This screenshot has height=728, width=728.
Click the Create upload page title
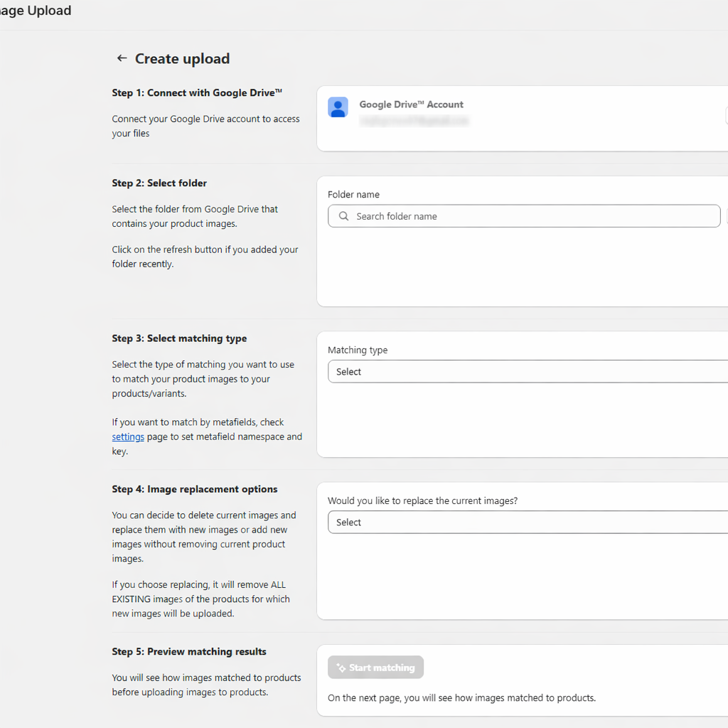[x=183, y=59]
